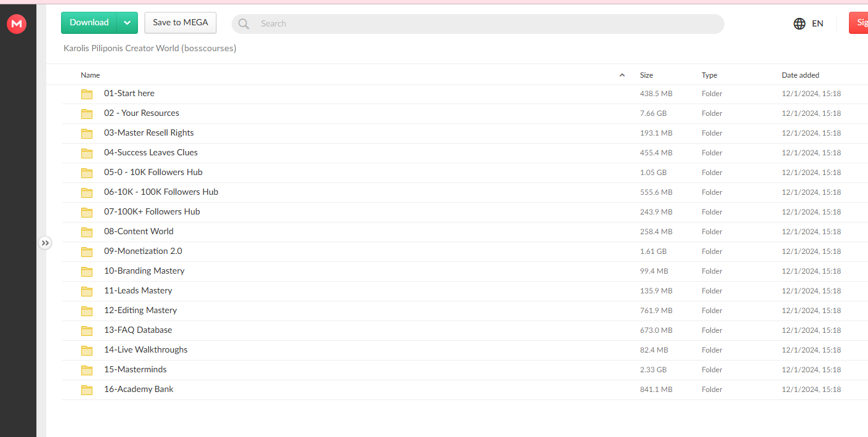Sort files by Size column header

click(646, 75)
